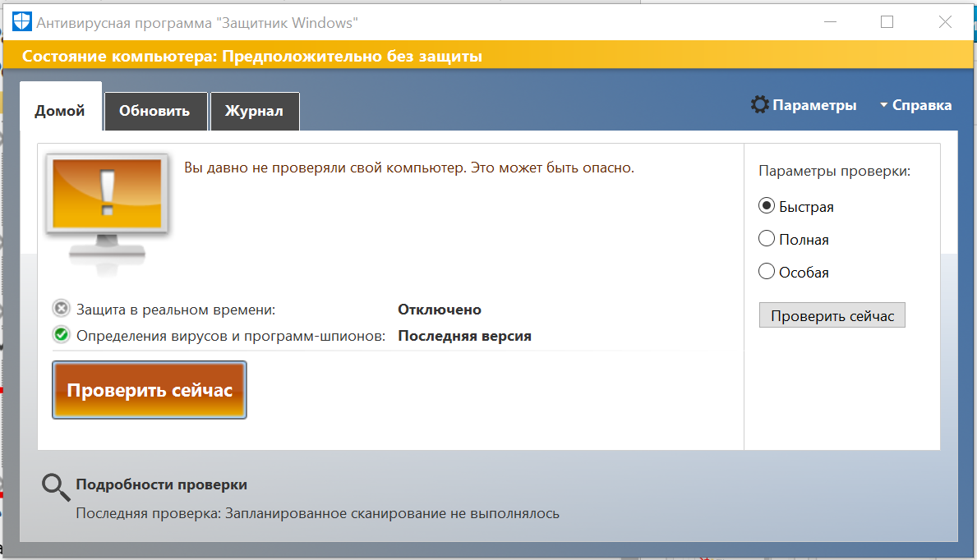The image size is (977, 560).
Task: Click the gray X status icon for real-time protection
Action: tap(61, 309)
